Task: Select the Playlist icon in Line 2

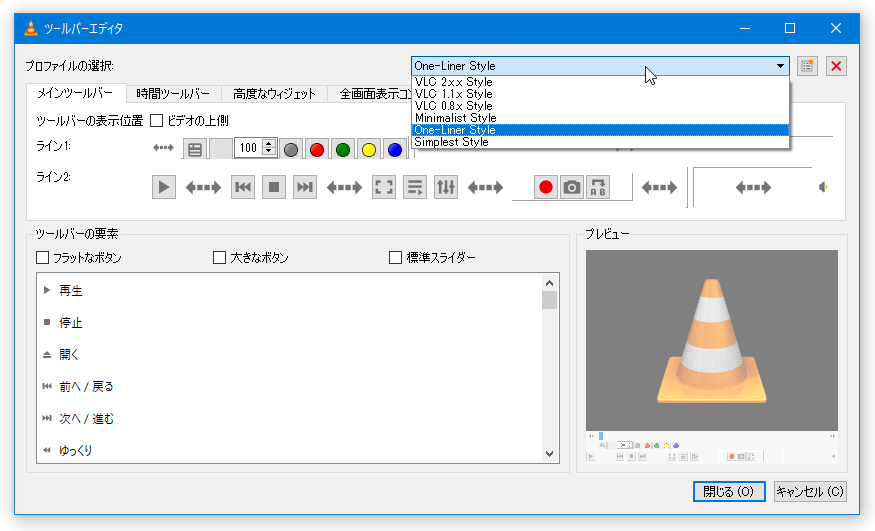Action: (x=415, y=187)
